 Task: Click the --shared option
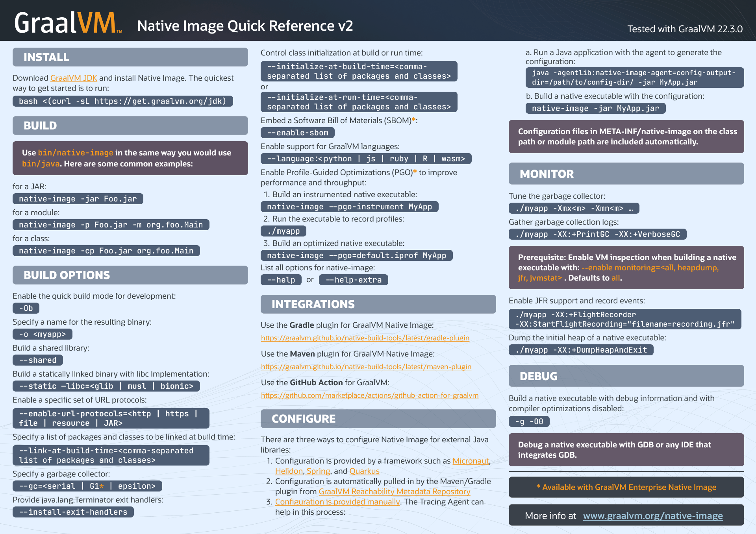38,360
